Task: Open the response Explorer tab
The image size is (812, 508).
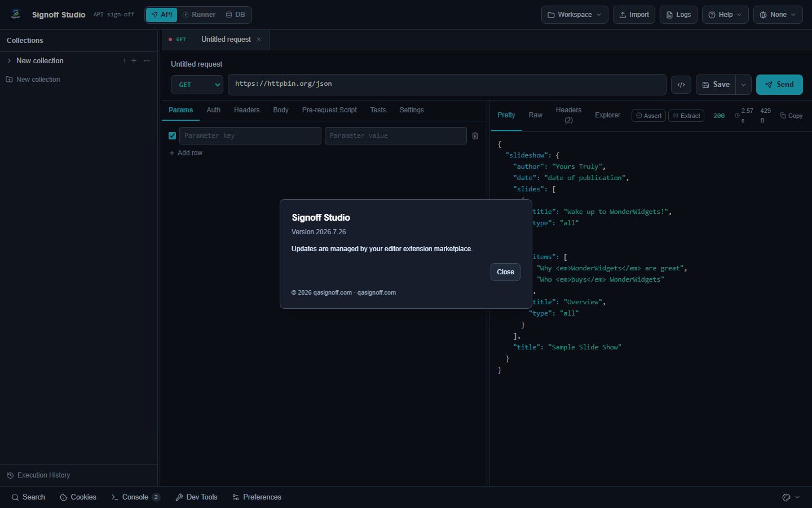Action: click(608, 115)
